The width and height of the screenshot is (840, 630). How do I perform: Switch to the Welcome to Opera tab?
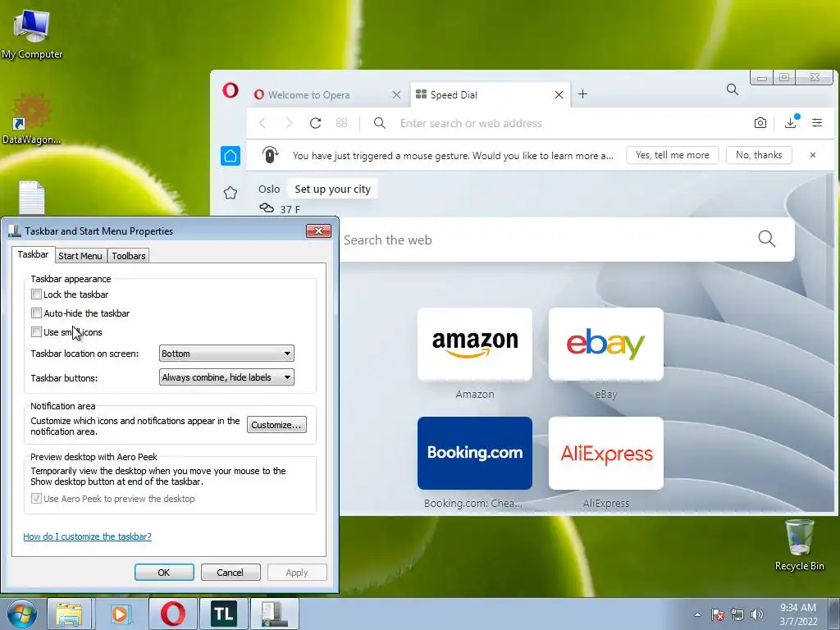tap(326, 95)
